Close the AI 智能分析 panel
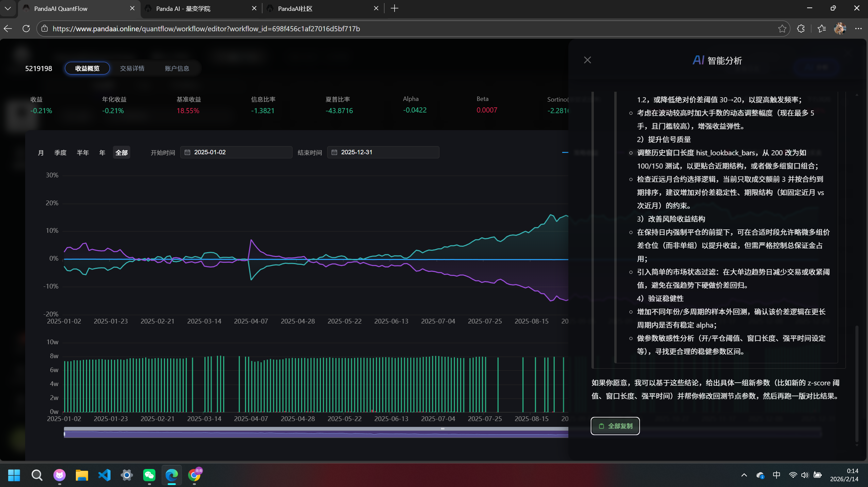 [x=587, y=60]
